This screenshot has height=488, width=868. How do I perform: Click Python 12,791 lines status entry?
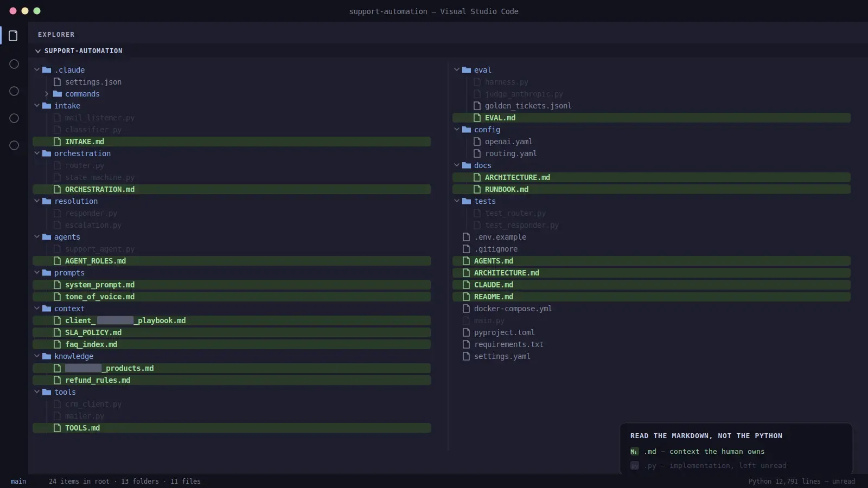(802, 481)
